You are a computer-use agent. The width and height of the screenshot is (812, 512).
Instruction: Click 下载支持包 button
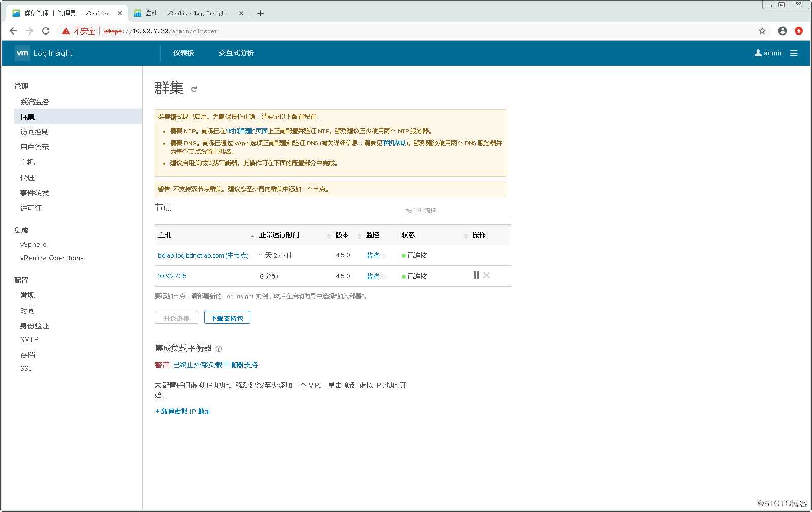click(x=227, y=318)
